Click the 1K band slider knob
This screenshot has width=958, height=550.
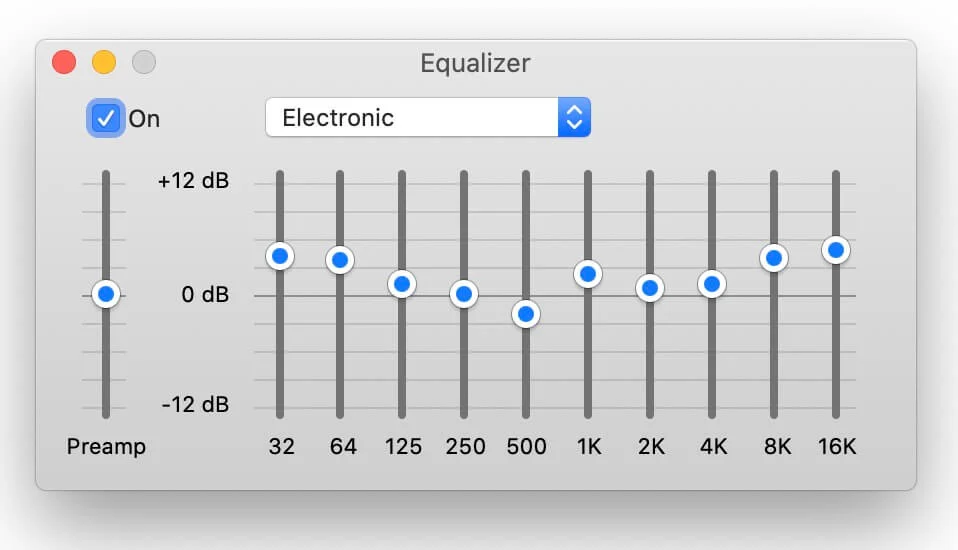(588, 273)
